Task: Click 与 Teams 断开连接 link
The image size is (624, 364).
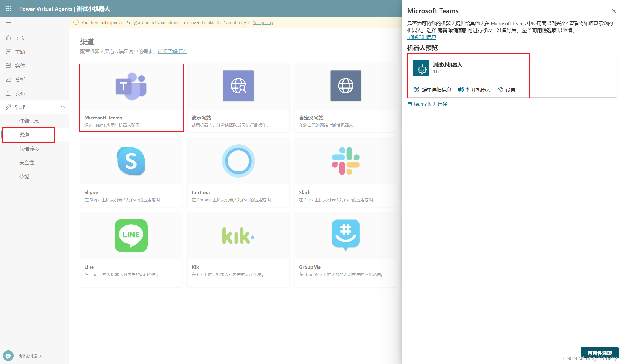Action: click(427, 104)
